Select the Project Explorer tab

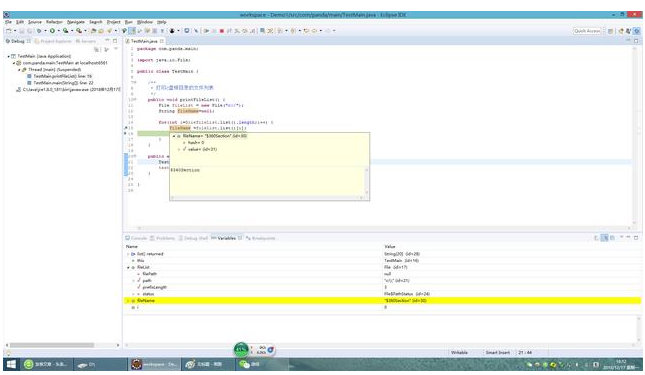click(x=53, y=41)
